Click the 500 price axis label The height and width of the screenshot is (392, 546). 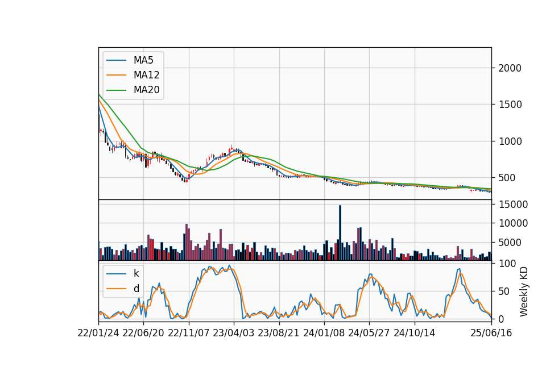[507, 178]
